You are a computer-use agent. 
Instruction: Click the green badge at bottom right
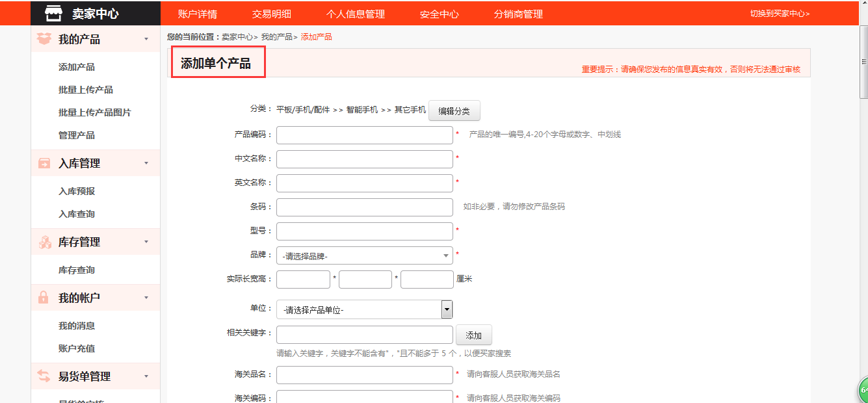[x=863, y=390]
